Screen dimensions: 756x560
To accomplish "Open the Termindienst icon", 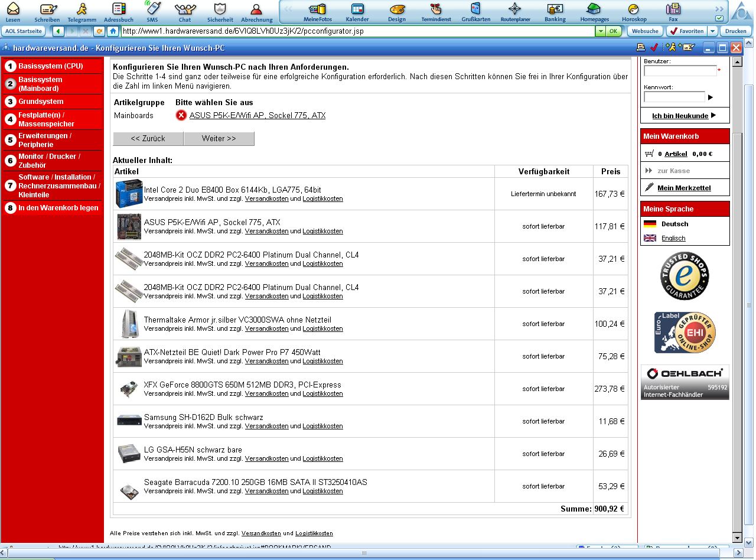I will [x=436, y=11].
